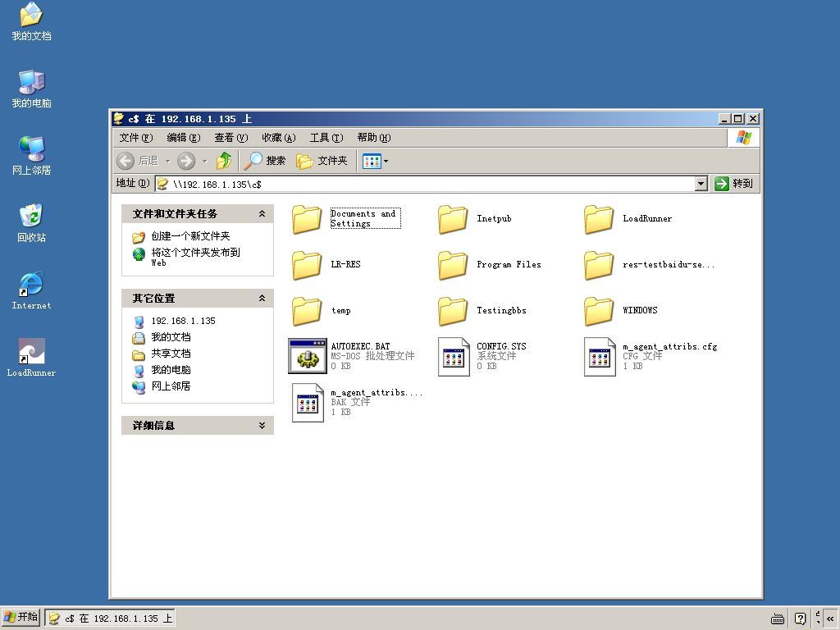Viewport: 840px width, 630px height.
Task: Click the Go (转到) button
Action: [x=734, y=184]
